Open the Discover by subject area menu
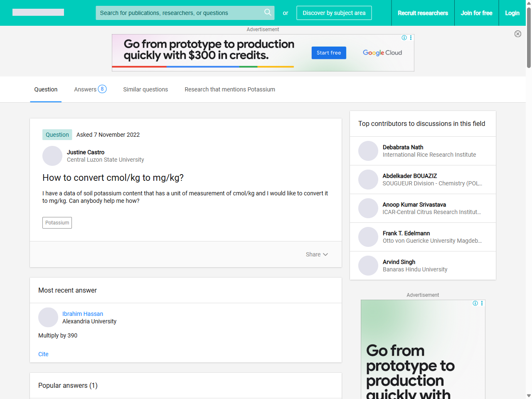 (334, 13)
